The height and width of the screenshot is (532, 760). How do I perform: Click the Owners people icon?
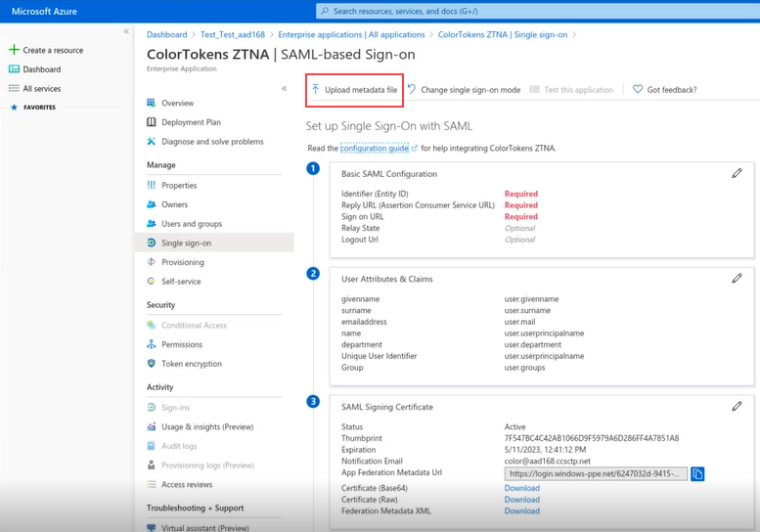tap(152, 204)
